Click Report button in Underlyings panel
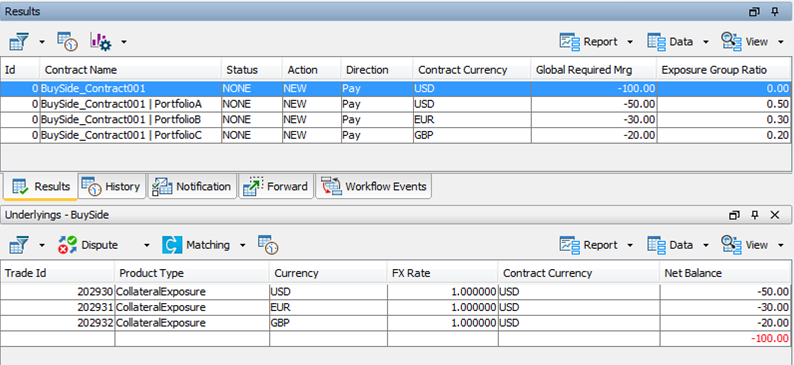The width and height of the screenshot is (794, 365). pos(588,245)
